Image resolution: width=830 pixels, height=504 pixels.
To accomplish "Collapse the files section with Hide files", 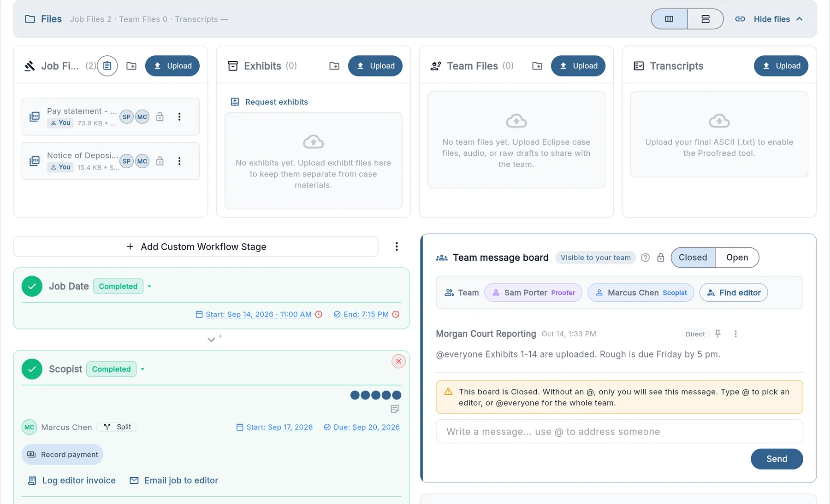I will pyautogui.click(x=778, y=19).
